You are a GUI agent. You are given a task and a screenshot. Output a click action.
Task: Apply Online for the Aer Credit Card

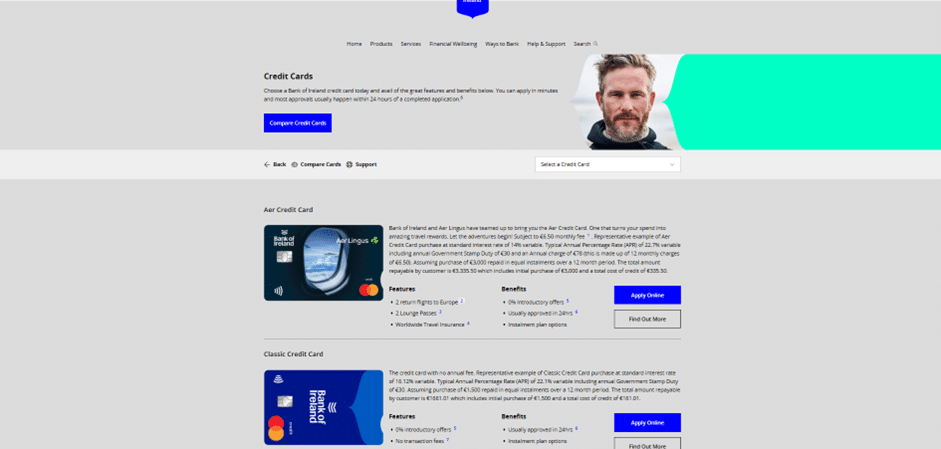[647, 295]
